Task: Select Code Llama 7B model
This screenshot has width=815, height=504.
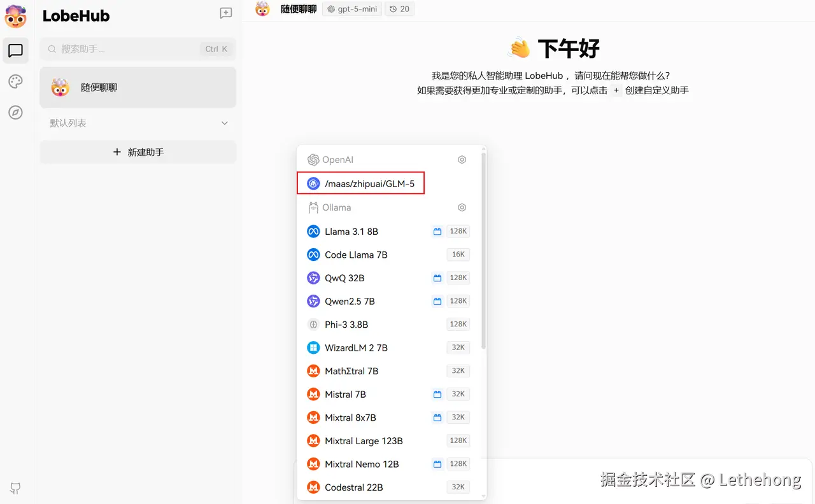Action: [388, 255]
